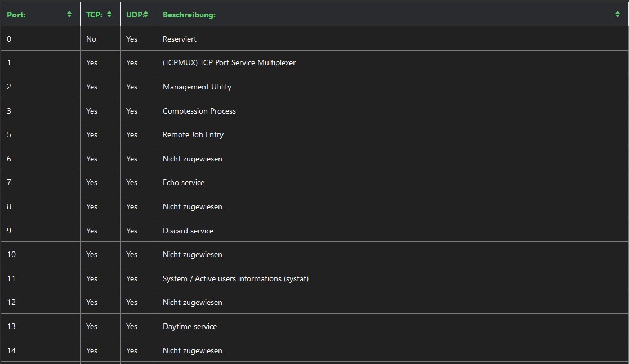The width and height of the screenshot is (629, 364).
Task: Sort table by TCP column arrows
Action: click(x=109, y=15)
